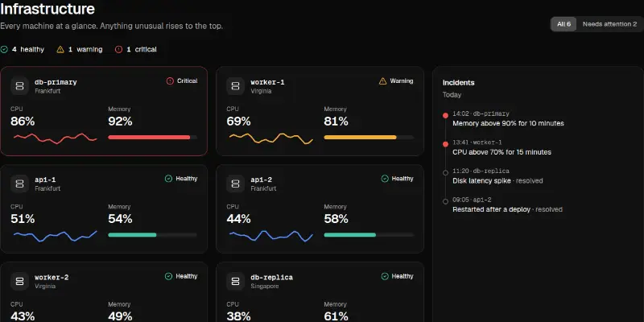Click the api-2 server icon

[x=235, y=184]
